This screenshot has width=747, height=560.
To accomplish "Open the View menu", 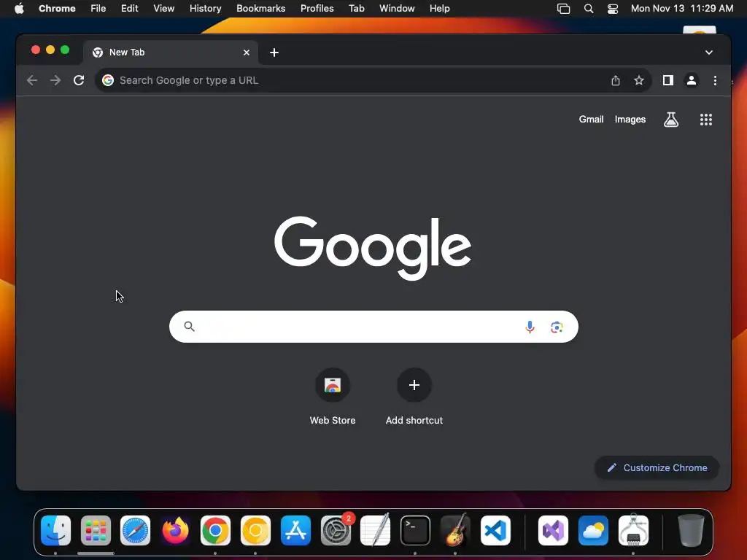I will pyautogui.click(x=163, y=9).
